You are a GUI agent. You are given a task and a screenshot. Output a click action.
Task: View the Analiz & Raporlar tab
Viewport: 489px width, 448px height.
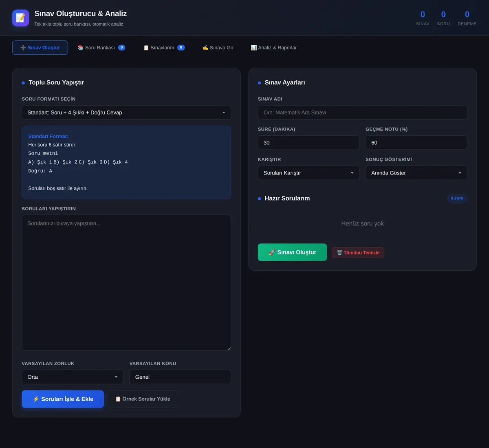(x=274, y=48)
